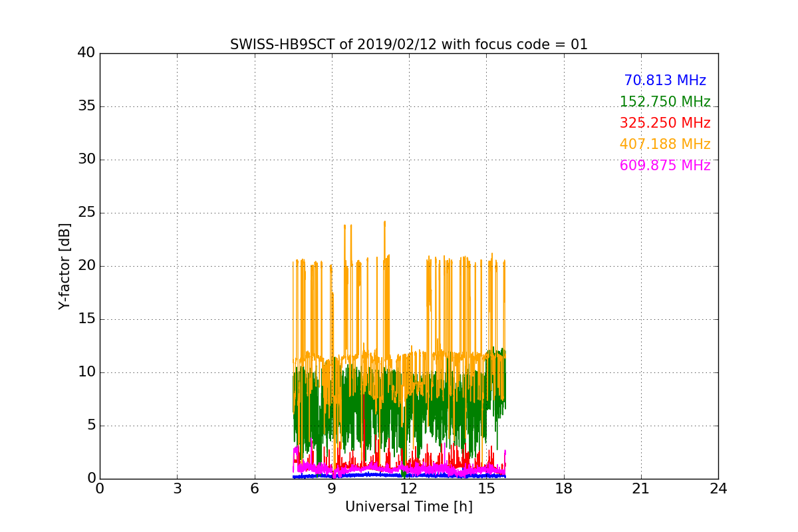Click the x-axis tick label 9
This screenshot has height=532, width=798.
click(x=332, y=489)
